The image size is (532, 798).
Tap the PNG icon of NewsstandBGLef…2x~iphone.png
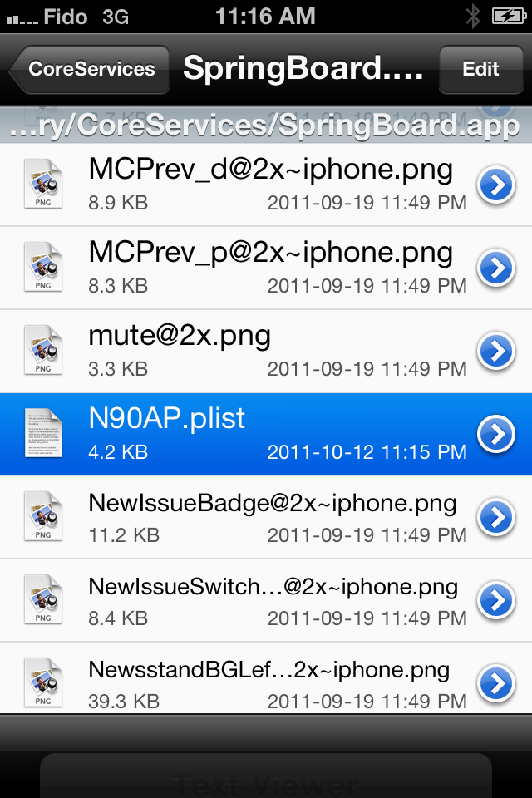(x=43, y=682)
